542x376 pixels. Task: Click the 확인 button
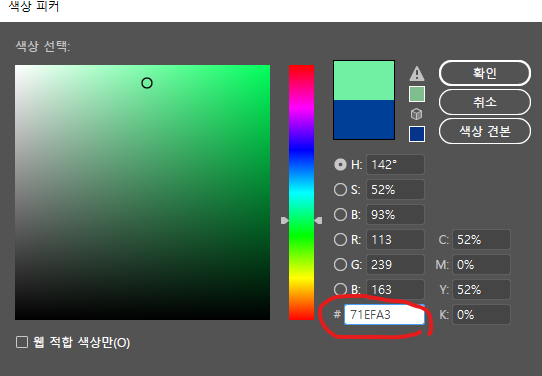click(x=485, y=73)
